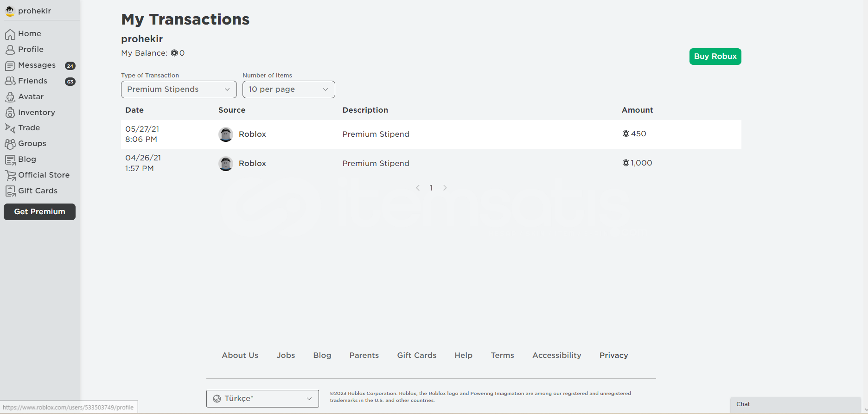
Task: Click Roblox avatar in the 04/26/21 row
Action: coord(226,164)
